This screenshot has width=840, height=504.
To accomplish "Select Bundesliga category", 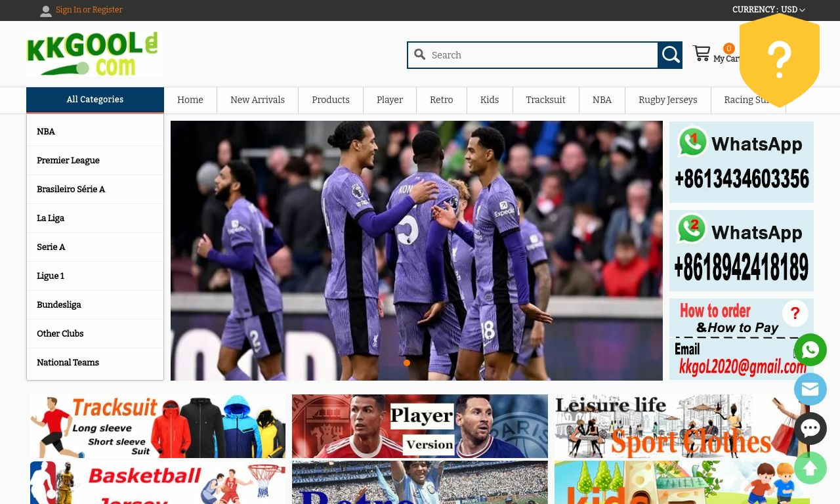I will (95, 305).
